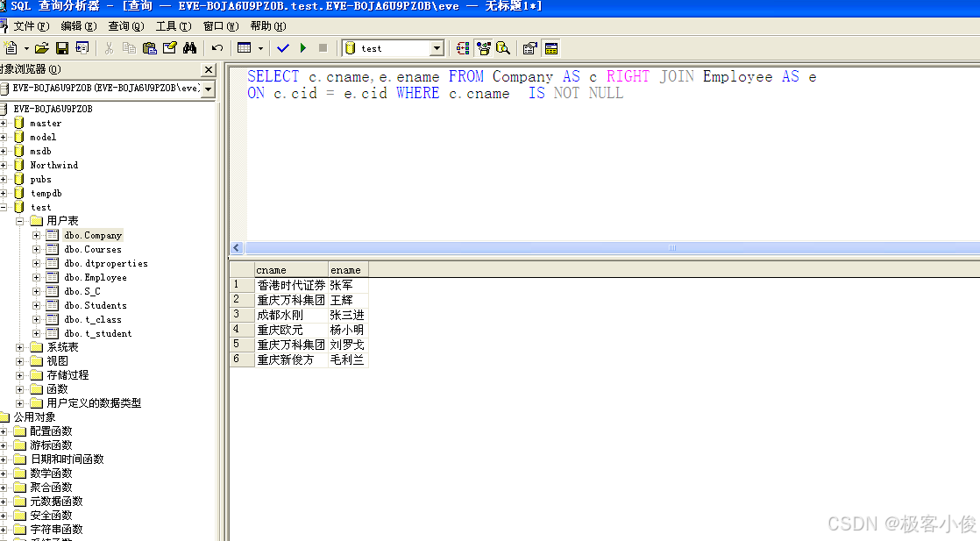The image size is (980, 541).
Task: Click Display Estimated Execution Plan icon
Action: click(463, 48)
